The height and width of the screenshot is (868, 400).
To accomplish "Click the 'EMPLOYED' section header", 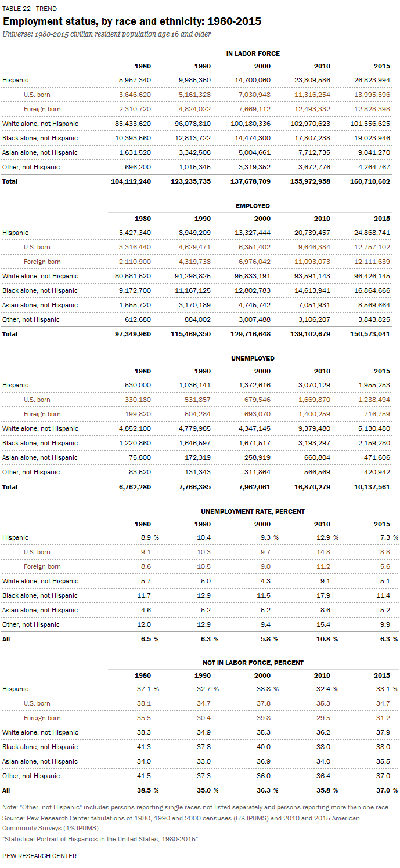I will click(253, 206).
